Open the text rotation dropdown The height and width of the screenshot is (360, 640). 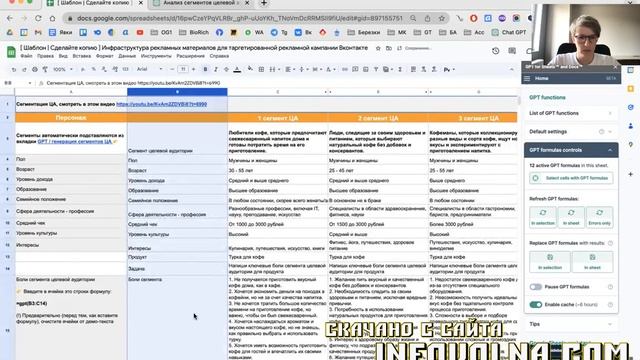(x=330, y=69)
